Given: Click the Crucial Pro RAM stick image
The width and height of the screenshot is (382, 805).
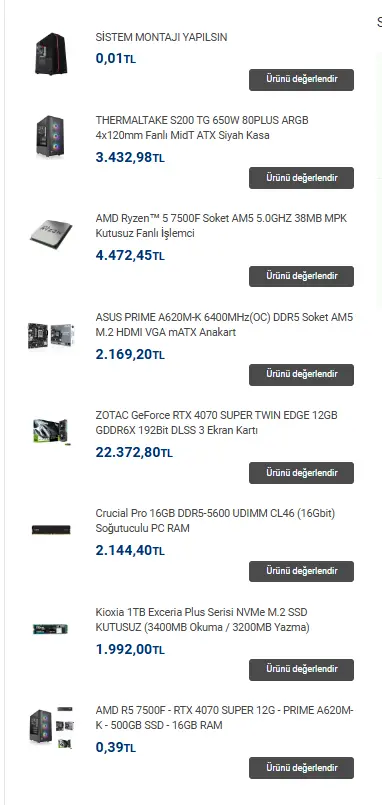Looking at the screenshot, I should pos(51,529).
